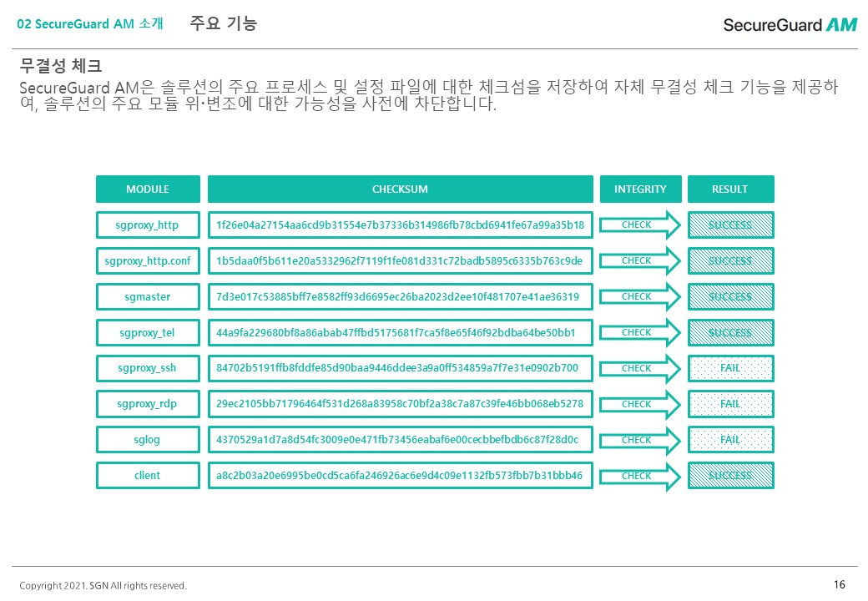Click the CHECK arrow for sglog
The image size is (868, 601).
pos(640,440)
